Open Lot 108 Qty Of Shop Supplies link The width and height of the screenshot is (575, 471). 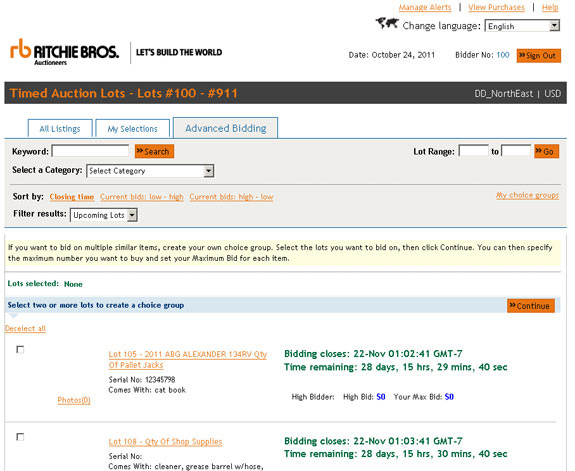(165, 442)
